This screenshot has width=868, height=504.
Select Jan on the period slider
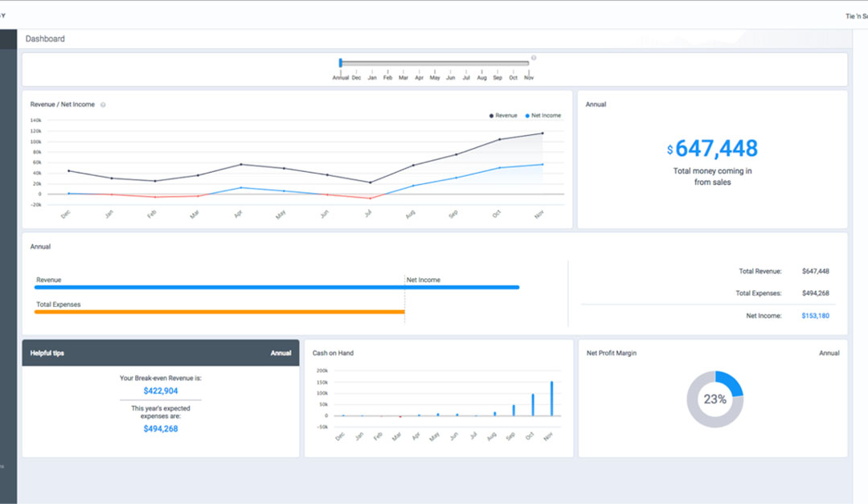(x=372, y=78)
